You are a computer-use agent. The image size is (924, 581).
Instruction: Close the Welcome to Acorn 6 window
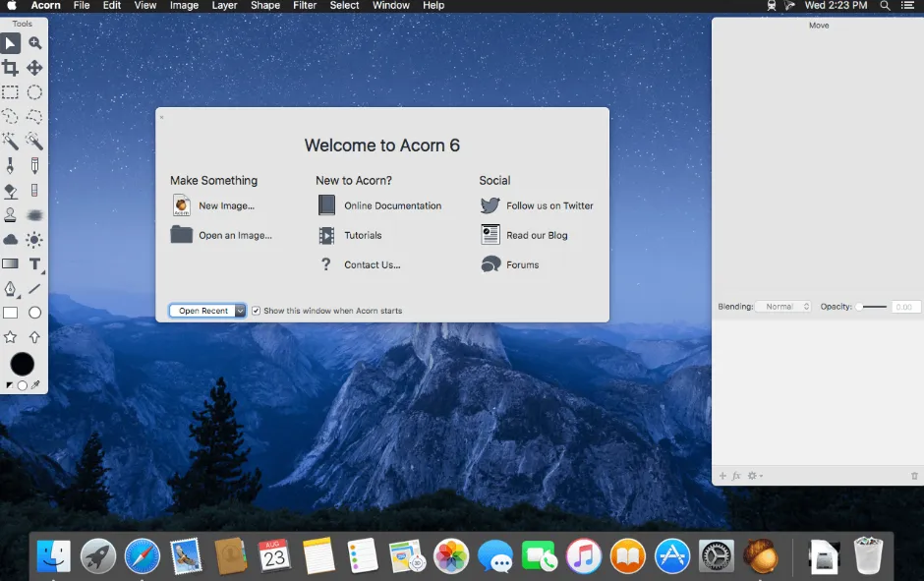(x=161, y=117)
